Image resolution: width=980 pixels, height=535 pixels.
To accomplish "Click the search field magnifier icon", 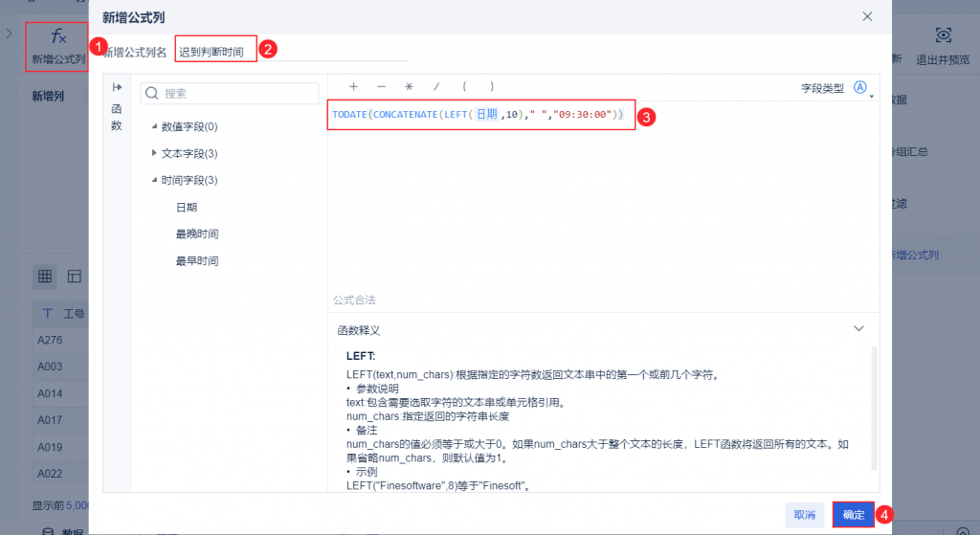I will 152,93.
